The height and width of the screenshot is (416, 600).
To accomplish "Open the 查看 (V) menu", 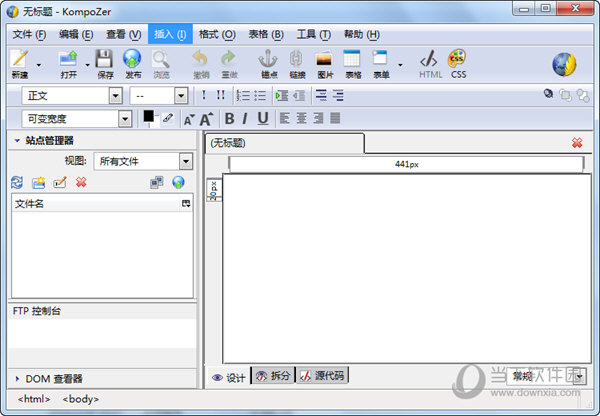I will point(123,34).
